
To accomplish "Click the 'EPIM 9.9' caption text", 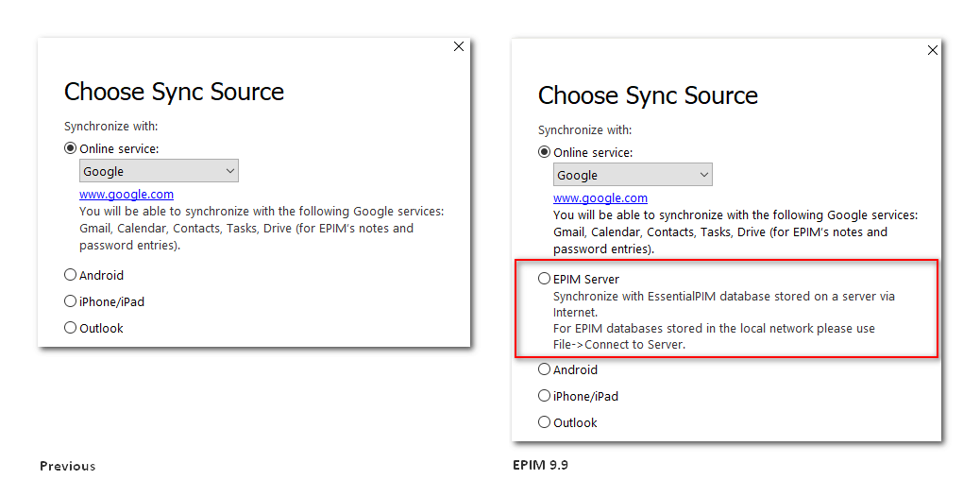I will [541, 465].
